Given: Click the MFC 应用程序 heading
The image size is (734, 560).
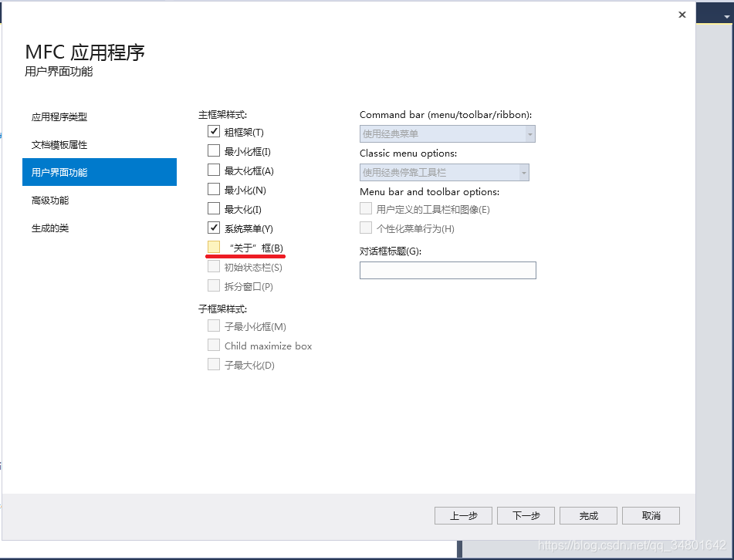Looking at the screenshot, I should [x=85, y=52].
